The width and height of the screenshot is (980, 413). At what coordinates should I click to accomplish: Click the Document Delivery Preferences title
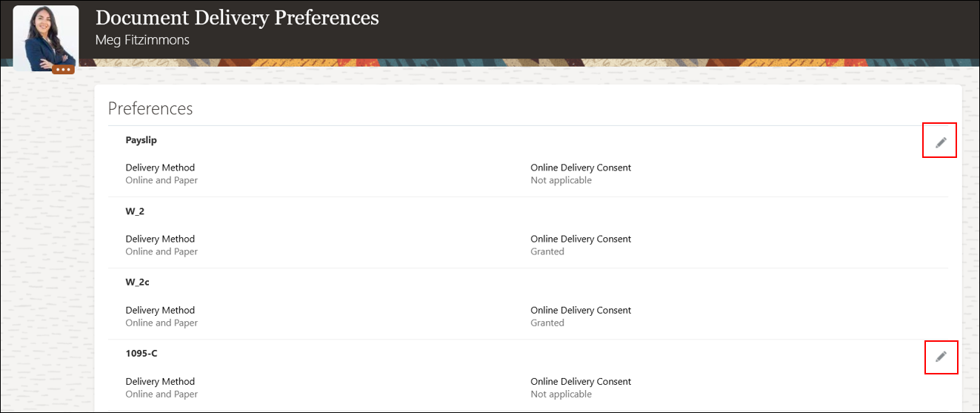[x=237, y=18]
